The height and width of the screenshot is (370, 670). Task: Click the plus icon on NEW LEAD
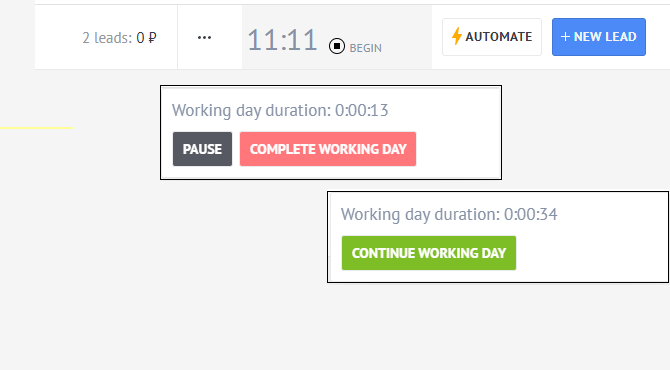click(565, 37)
